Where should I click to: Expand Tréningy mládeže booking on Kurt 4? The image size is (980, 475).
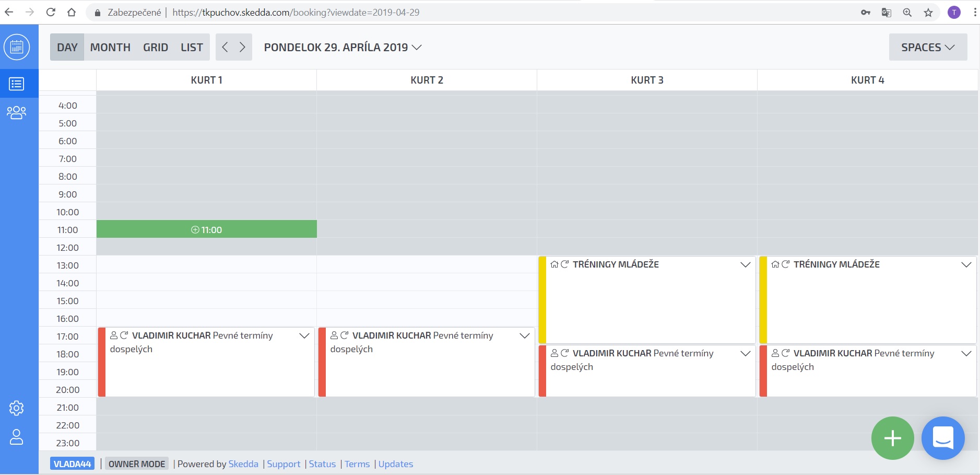pyautogui.click(x=966, y=264)
